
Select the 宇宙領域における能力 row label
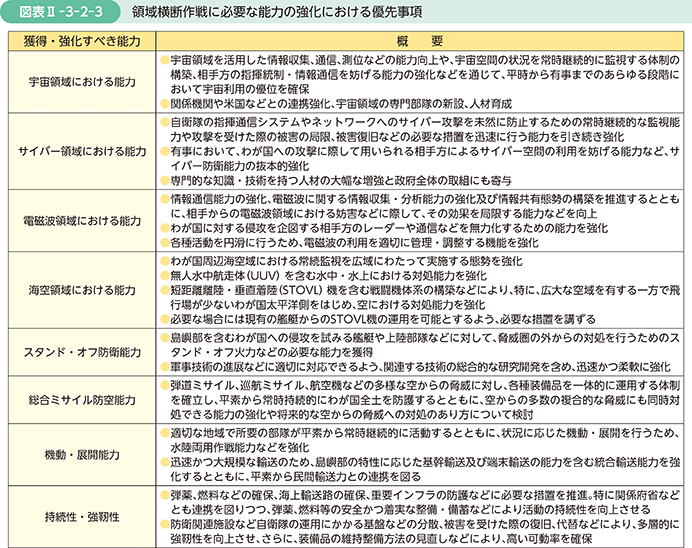(x=82, y=82)
